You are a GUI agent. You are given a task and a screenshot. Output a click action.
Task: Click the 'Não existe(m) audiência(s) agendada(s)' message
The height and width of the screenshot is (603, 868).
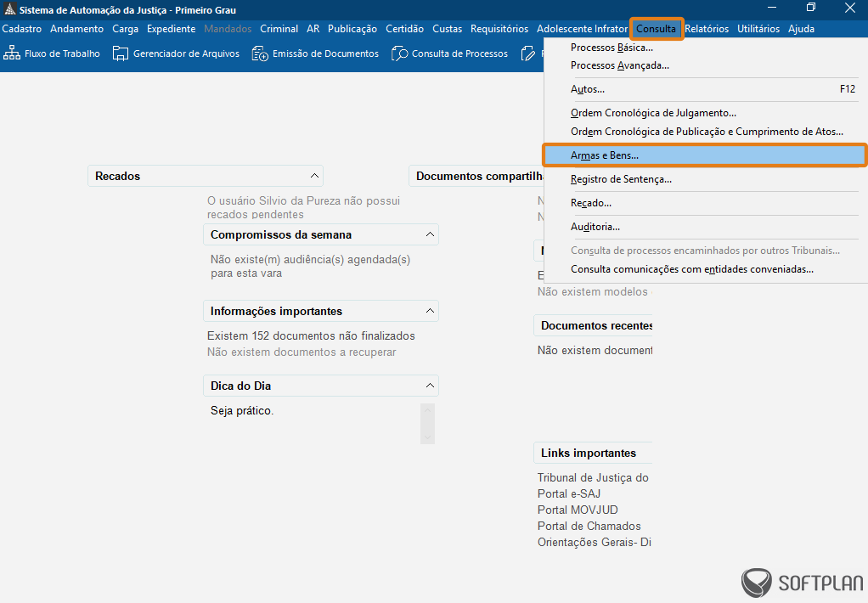[311, 267]
